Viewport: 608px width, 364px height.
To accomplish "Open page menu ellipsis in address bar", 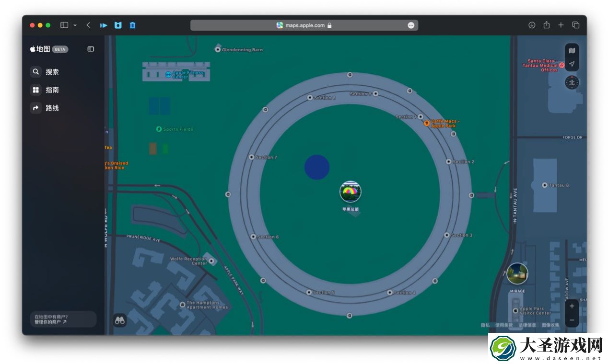I will pyautogui.click(x=411, y=25).
